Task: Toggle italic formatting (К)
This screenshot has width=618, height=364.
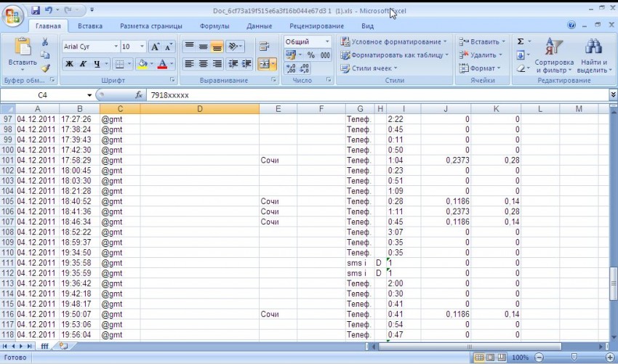Action: pyautogui.click(x=84, y=64)
